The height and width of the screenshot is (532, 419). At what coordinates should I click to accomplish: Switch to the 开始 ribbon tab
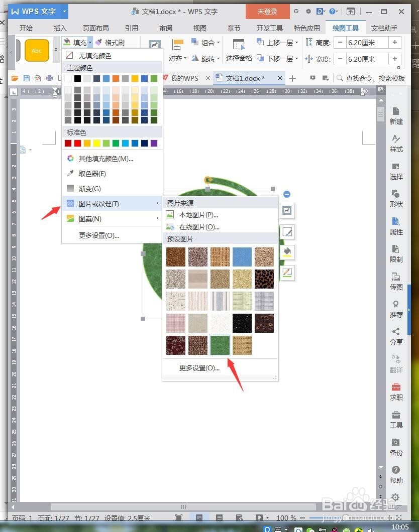[26, 28]
